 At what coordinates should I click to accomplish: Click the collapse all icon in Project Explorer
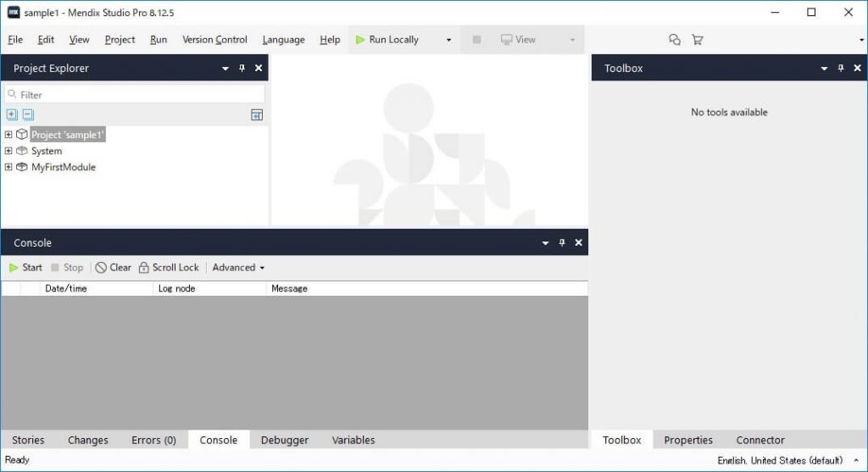pyautogui.click(x=28, y=114)
